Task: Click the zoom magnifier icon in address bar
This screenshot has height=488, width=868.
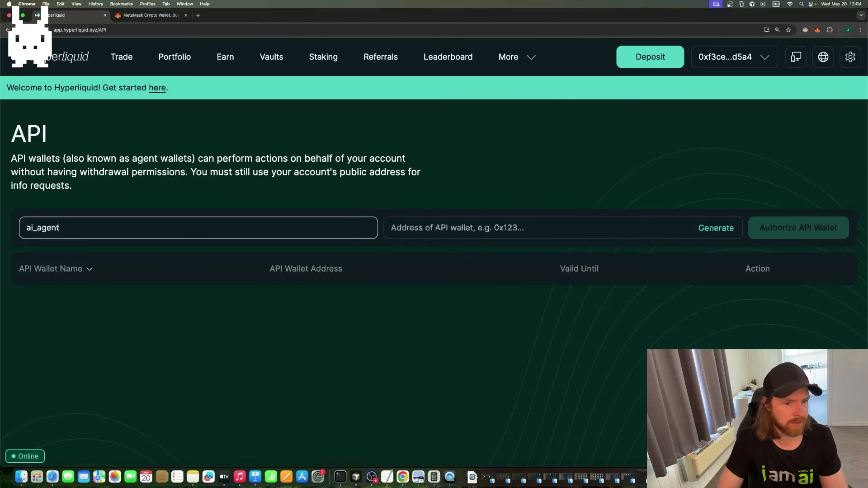Action: coord(777,30)
